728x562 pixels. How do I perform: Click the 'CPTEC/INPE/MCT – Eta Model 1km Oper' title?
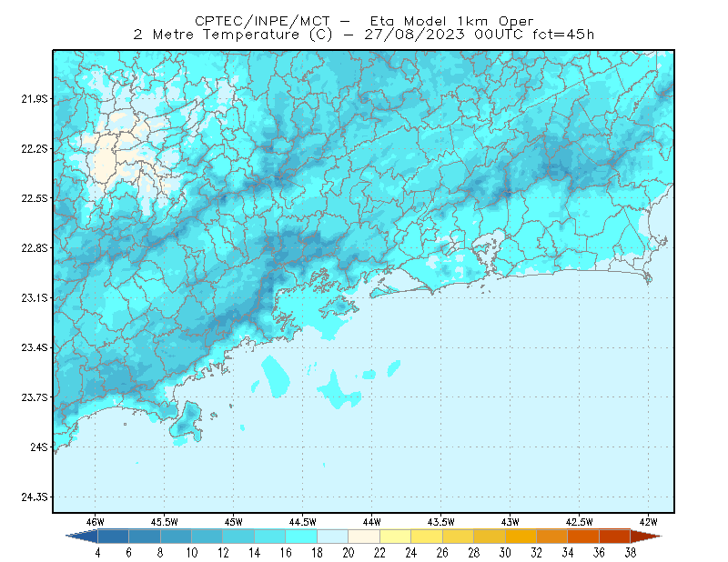364,21
